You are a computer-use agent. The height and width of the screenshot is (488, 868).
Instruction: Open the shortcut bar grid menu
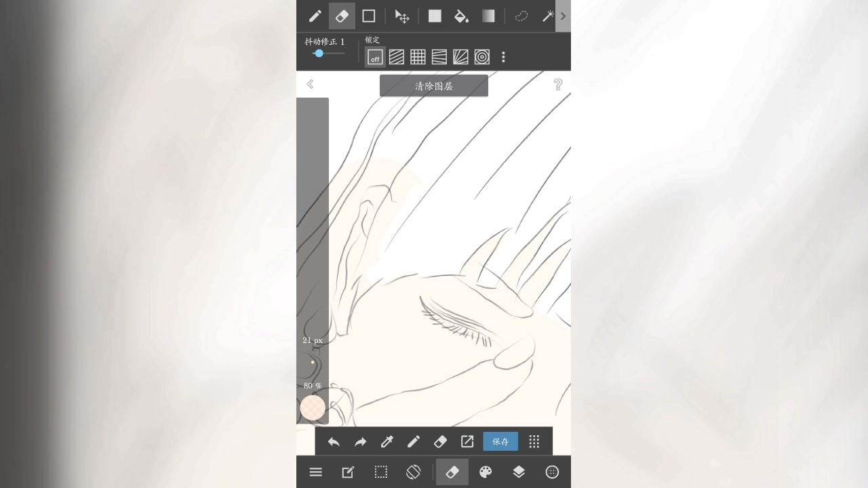[534, 442]
